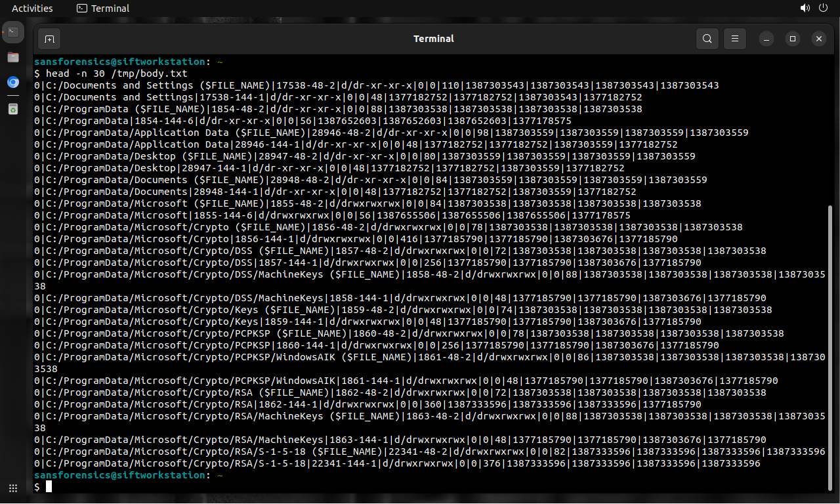Click the Terminal icon in the dock

click(13, 31)
